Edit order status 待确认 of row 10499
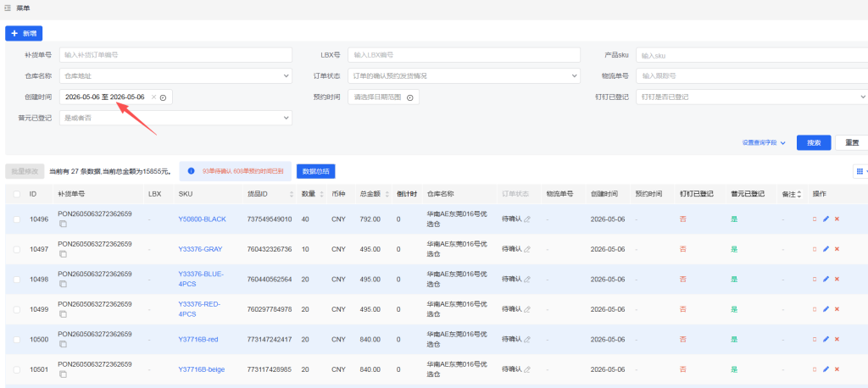The image size is (868, 388). [527, 309]
